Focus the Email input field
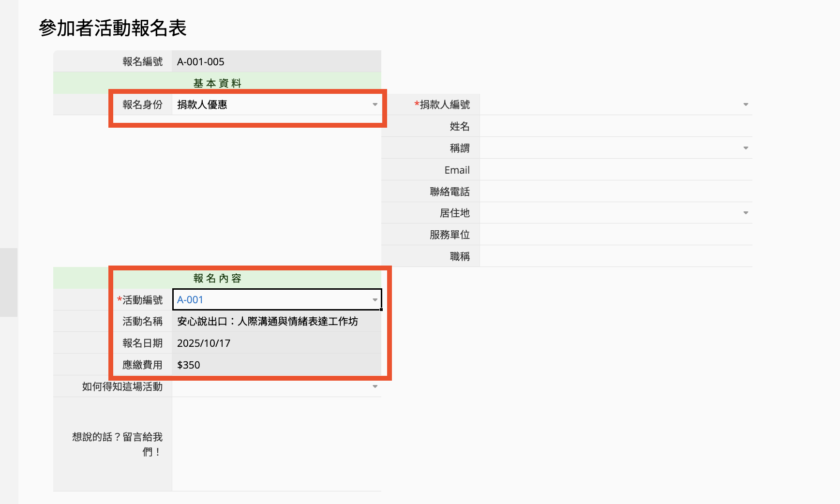Viewport: 840px width, 504px height. point(615,170)
